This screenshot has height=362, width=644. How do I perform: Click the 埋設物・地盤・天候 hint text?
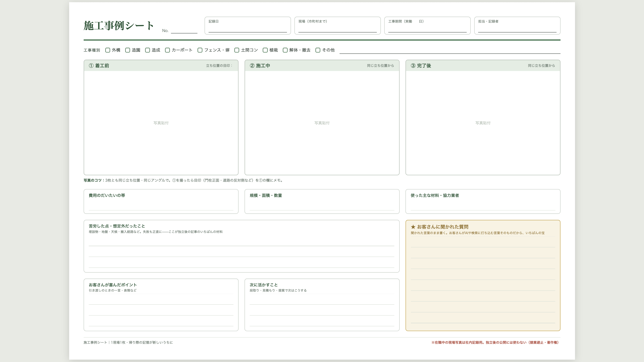(x=155, y=232)
